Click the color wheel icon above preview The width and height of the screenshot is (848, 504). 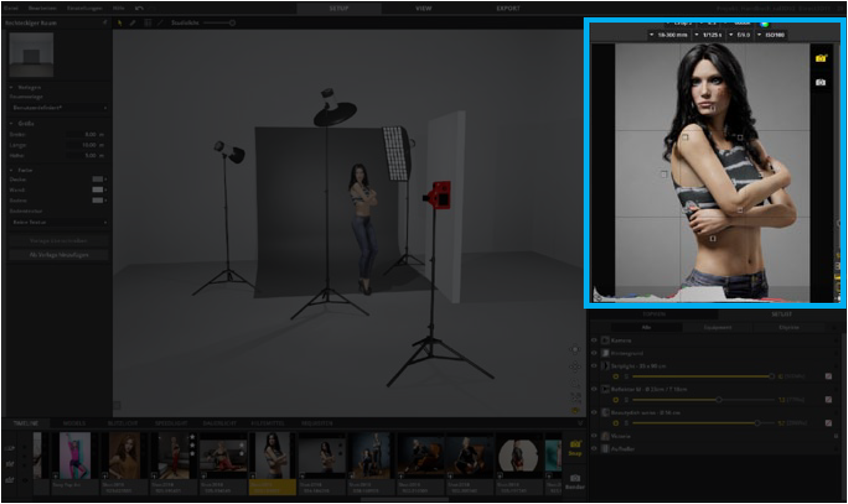click(x=765, y=24)
